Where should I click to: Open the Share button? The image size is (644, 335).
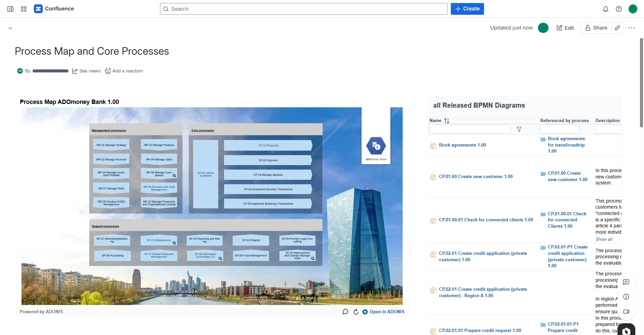point(596,28)
